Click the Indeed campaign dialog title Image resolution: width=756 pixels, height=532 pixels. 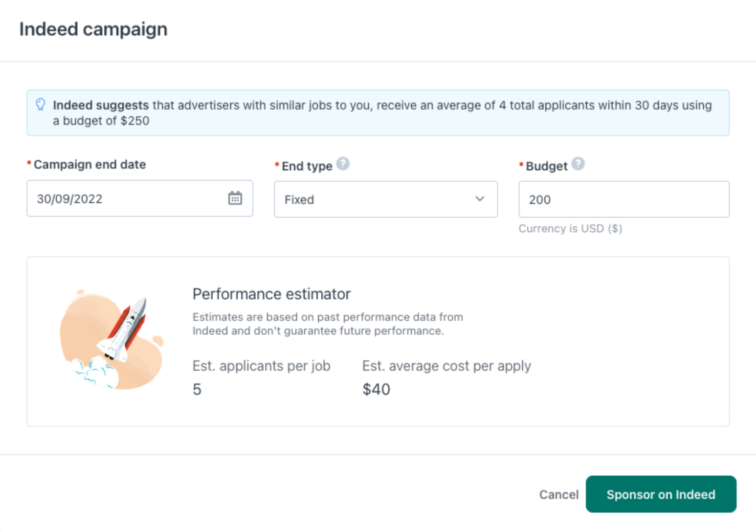(x=93, y=29)
